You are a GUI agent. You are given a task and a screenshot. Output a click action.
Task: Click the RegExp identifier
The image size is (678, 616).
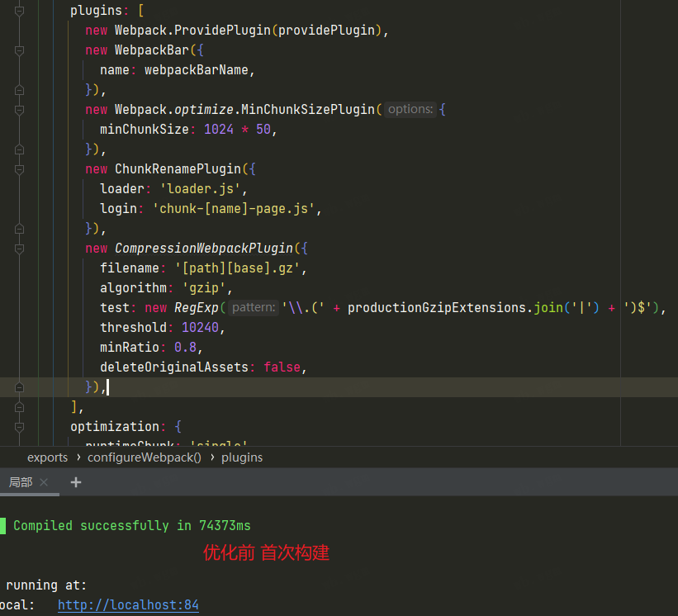point(197,307)
